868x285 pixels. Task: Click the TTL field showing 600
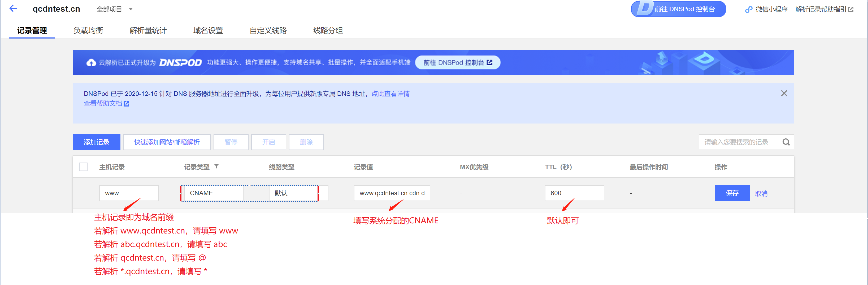pos(574,193)
